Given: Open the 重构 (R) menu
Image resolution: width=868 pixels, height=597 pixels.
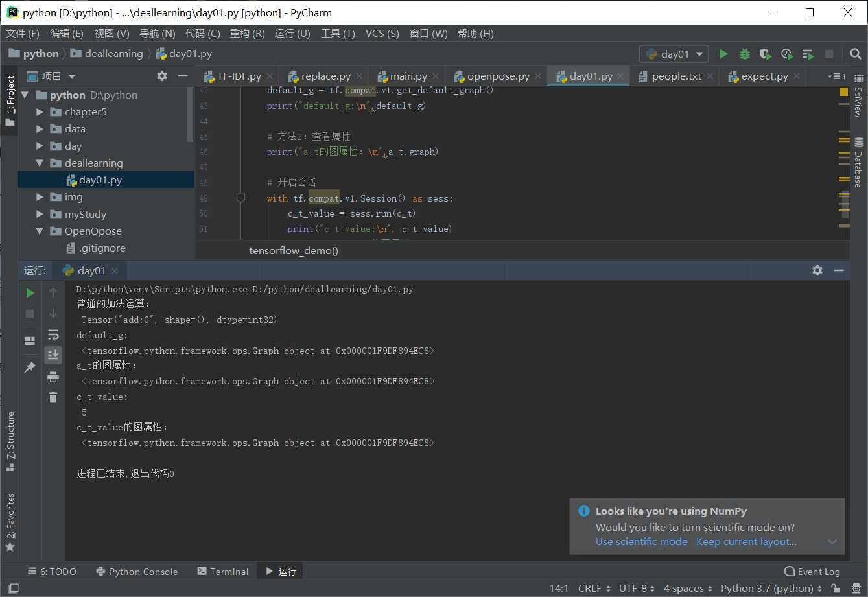Looking at the screenshot, I should [247, 34].
